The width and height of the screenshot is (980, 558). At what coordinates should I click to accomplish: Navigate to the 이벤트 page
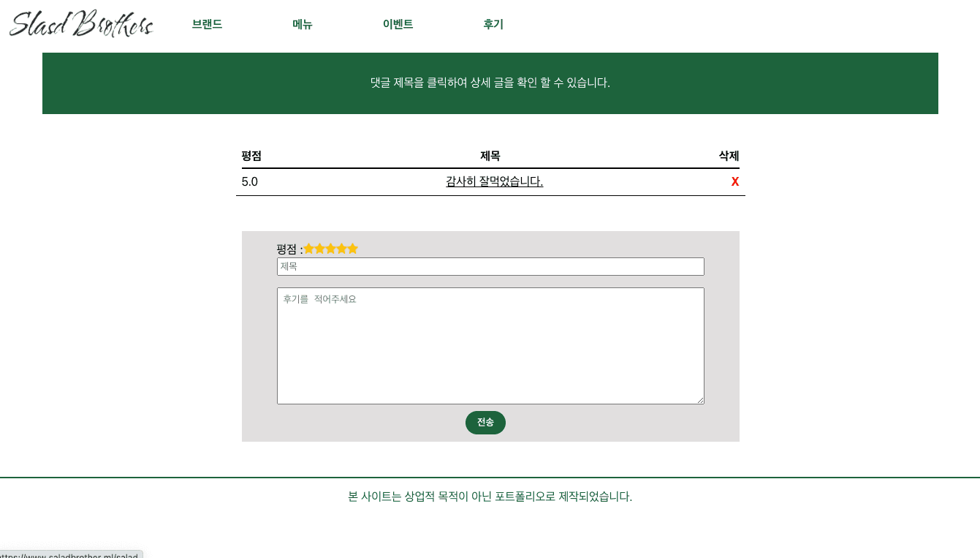(x=398, y=24)
